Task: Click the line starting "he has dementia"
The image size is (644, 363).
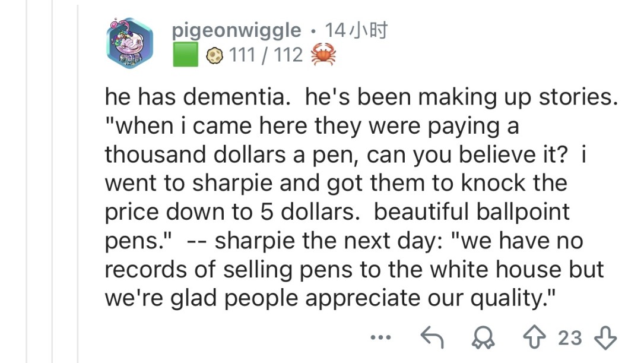Action: coord(360,98)
